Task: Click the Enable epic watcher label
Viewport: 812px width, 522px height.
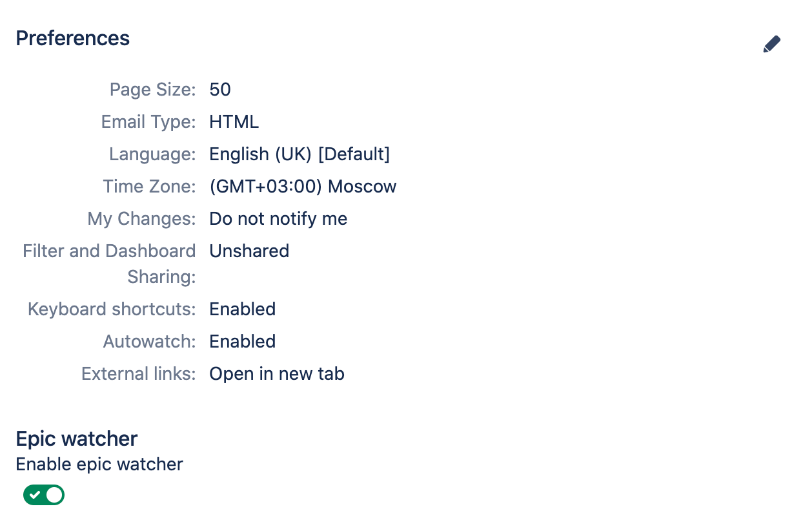Action: pos(99,464)
